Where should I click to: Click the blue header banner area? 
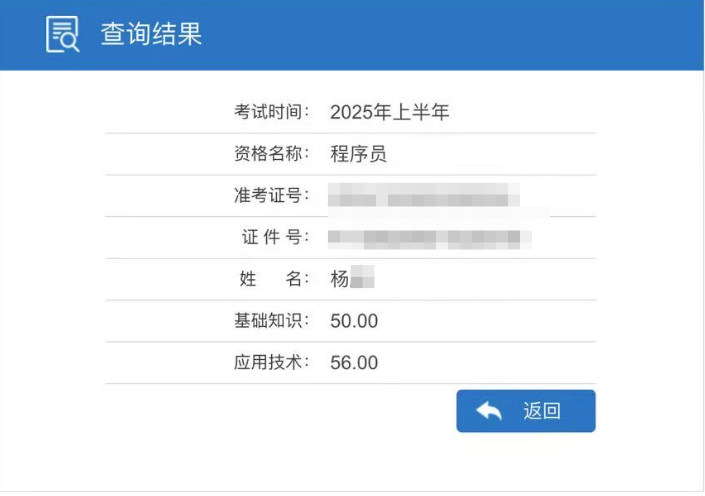352,35
